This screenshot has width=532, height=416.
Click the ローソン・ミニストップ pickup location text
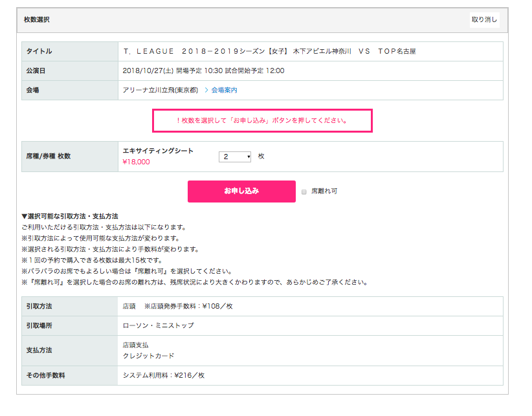click(158, 325)
